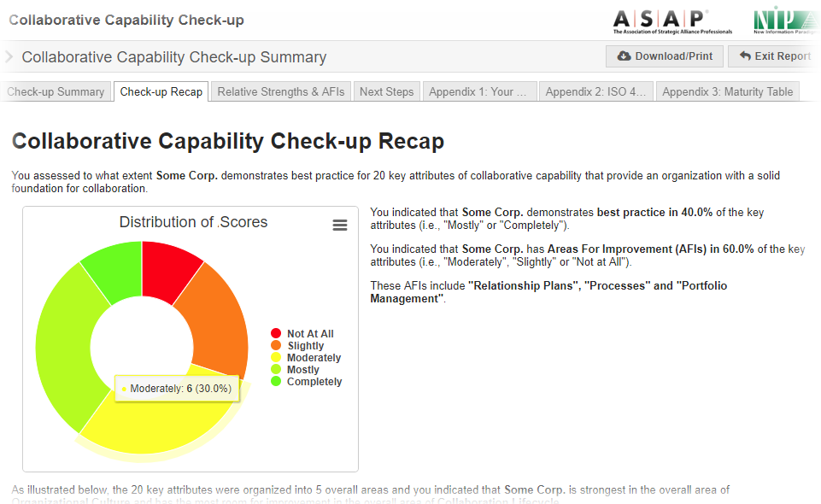The image size is (821, 504).
Task: Go to the Next Steps tab
Action: click(386, 91)
